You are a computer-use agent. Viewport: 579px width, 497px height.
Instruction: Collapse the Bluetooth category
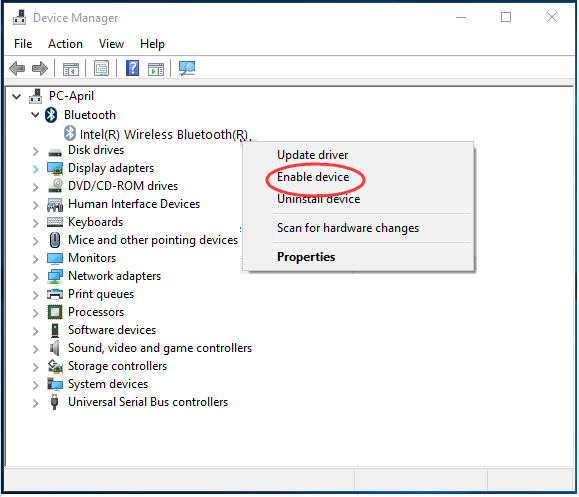pos(35,115)
